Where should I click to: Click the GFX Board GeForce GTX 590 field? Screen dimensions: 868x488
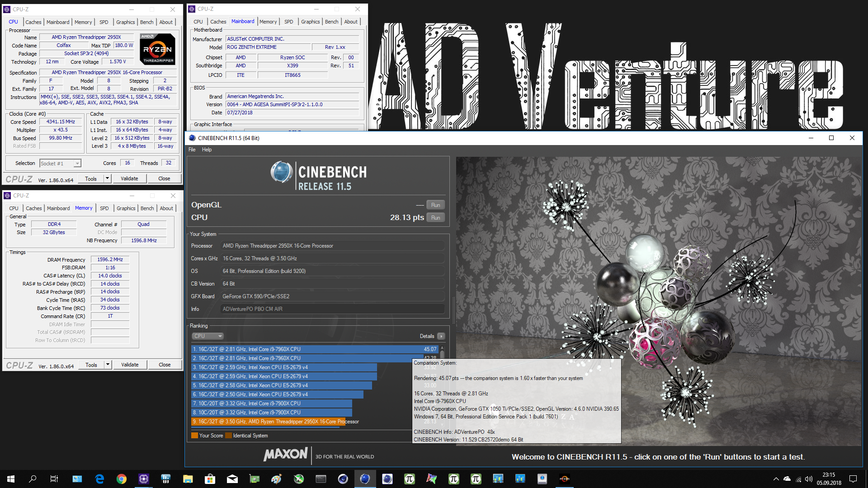(332, 296)
